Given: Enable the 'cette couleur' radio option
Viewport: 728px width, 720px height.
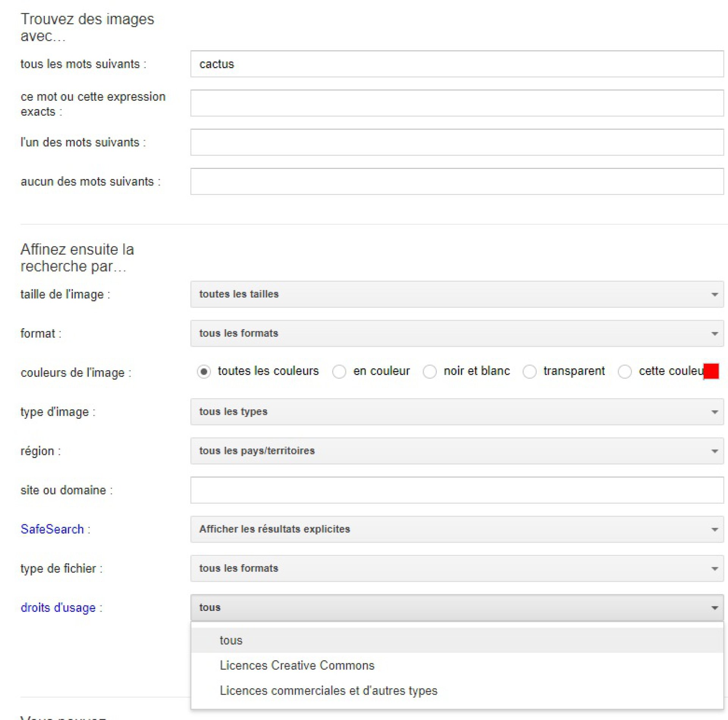Looking at the screenshot, I should [x=624, y=372].
